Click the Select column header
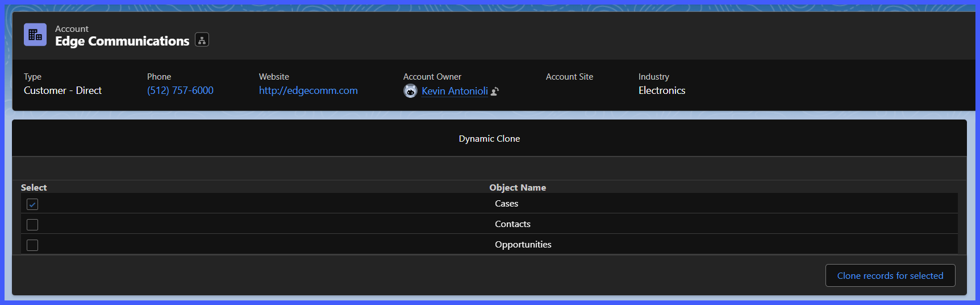Screen dimensions: 980x305 (x=34, y=187)
